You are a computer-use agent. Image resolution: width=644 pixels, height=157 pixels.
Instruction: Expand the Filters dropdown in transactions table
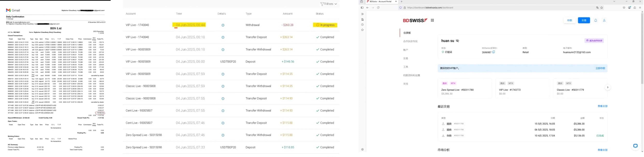coord(329,4)
